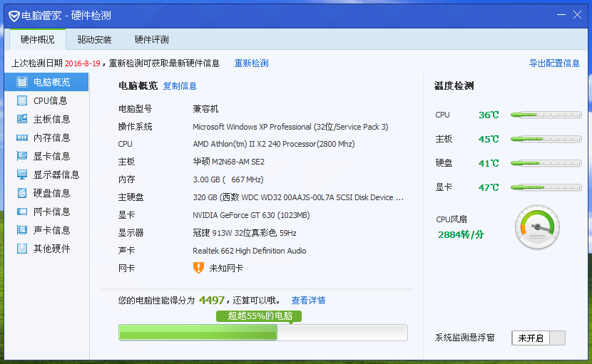
Task: Open the 显示器信息 monitor icon
Action: click(x=22, y=175)
